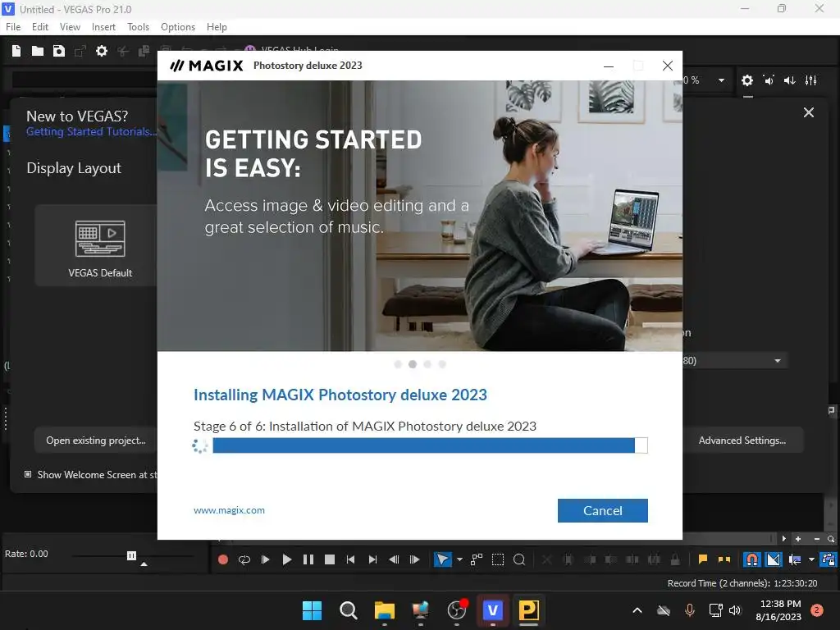Image resolution: width=840 pixels, height=630 pixels.
Task: Click the New project icon in VEGAS toolbar
Action: point(16,51)
